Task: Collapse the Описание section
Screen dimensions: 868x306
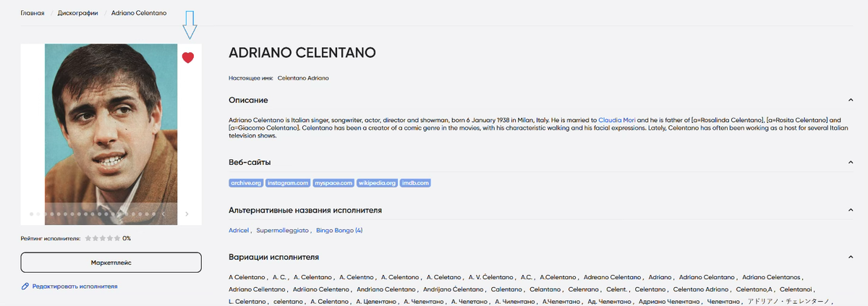Action: pyautogui.click(x=851, y=100)
